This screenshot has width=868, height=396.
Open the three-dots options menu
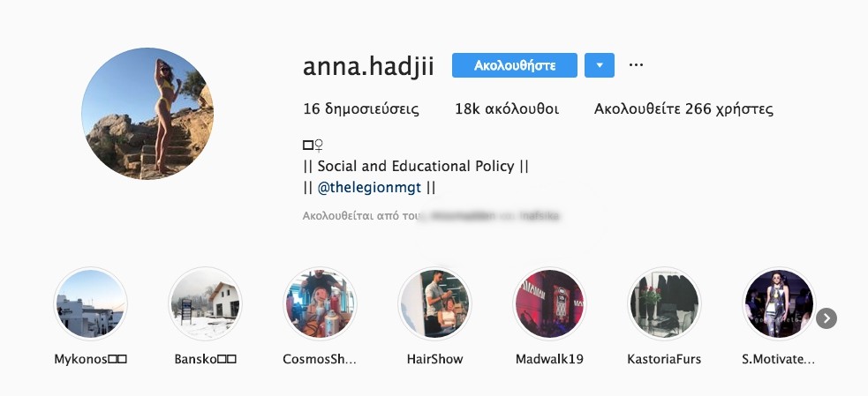636,65
